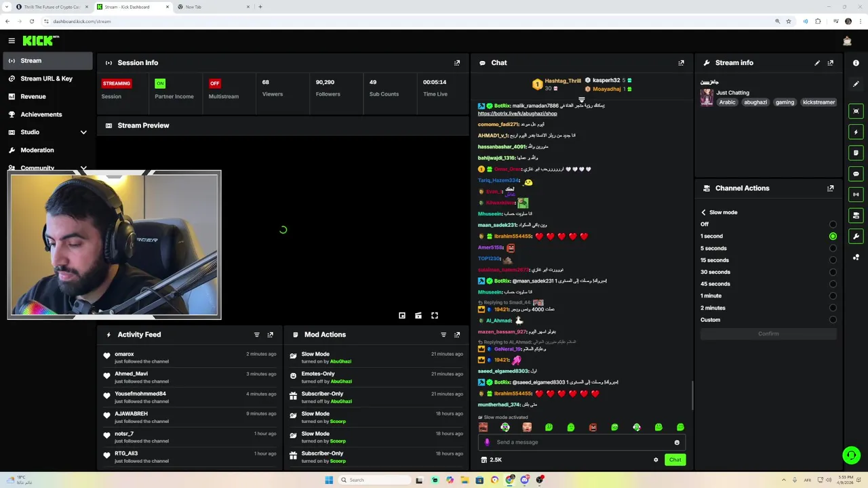Click the browser address bar
The width and height of the screenshot is (868, 488).
(407, 21)
